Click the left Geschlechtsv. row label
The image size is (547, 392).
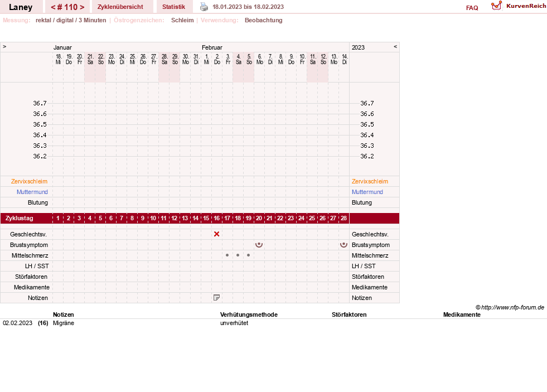pos(28,234)
